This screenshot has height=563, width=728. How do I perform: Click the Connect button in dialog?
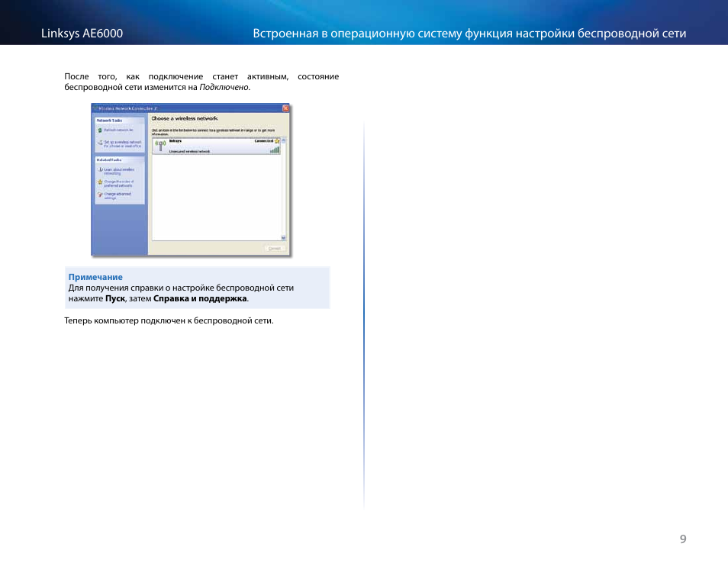tap(275, 248)
